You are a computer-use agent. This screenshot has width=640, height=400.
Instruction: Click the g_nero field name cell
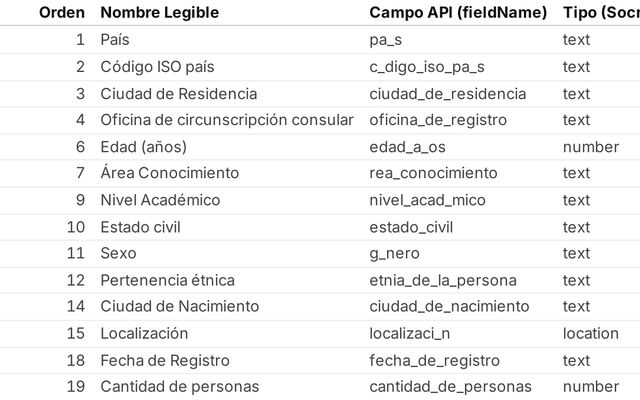tap(395, 253)
